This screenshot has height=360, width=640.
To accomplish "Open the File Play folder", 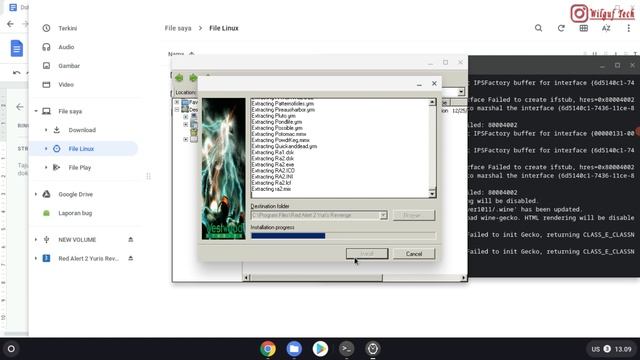I will (80, 167).
